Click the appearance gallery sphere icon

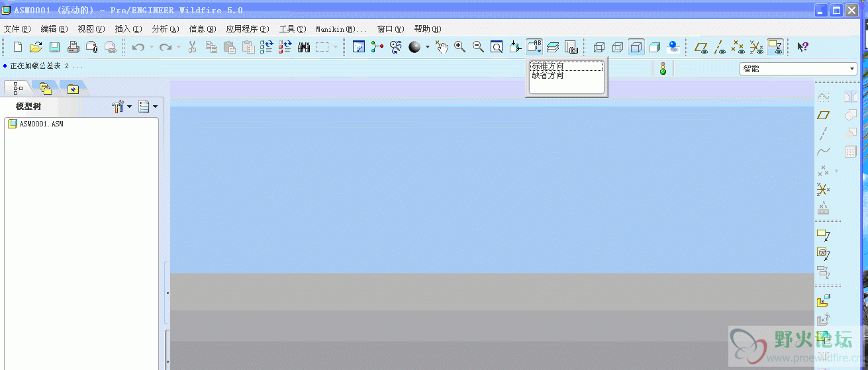click(414, 47)
